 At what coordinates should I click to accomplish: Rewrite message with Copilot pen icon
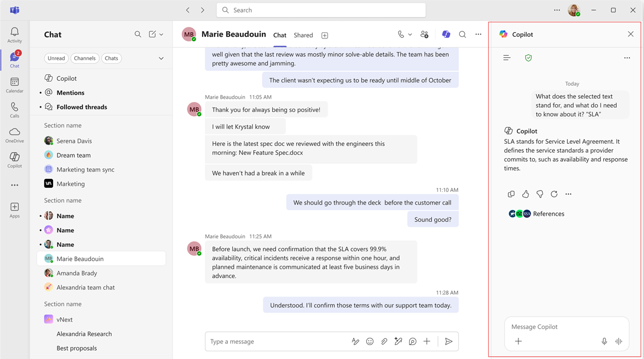click(398, 341)
